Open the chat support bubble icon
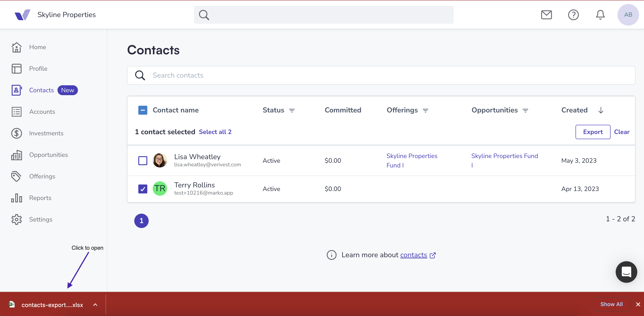The height and width of the screenshot is (316, 644). (626, 272)
